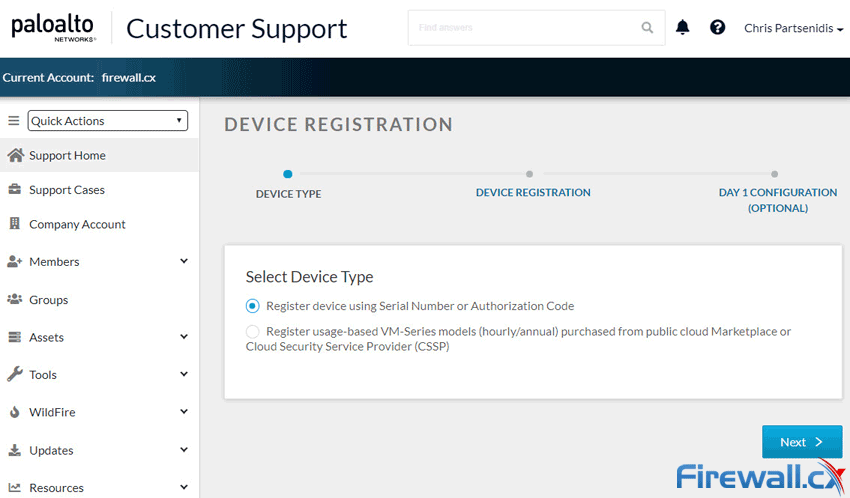Click the Palo Alto Networks logo
This screenshot has width=850, height=498.
(53, 29)
